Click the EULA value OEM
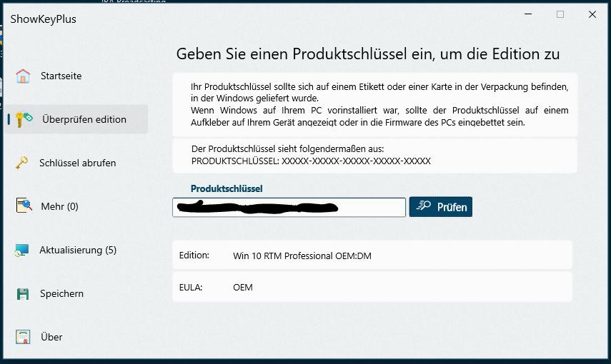Screen dimensions: 611x364 pyautogui.click(x=243, y=288)
